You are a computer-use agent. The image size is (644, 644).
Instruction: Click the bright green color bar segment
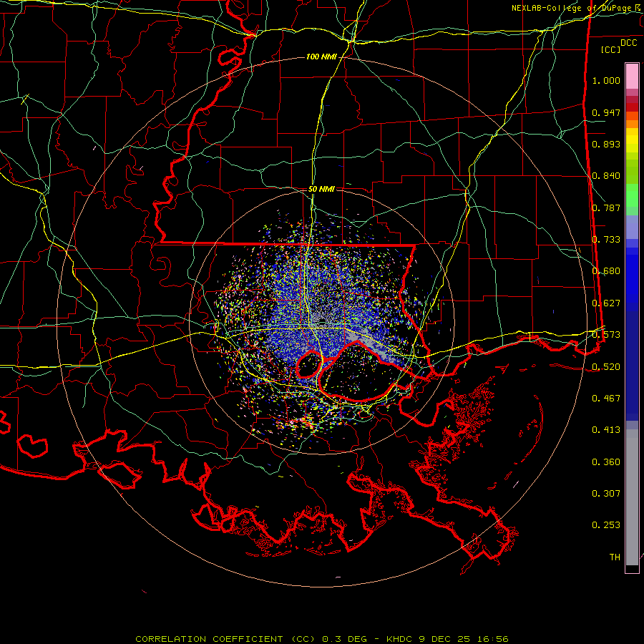tap(632, 195)
